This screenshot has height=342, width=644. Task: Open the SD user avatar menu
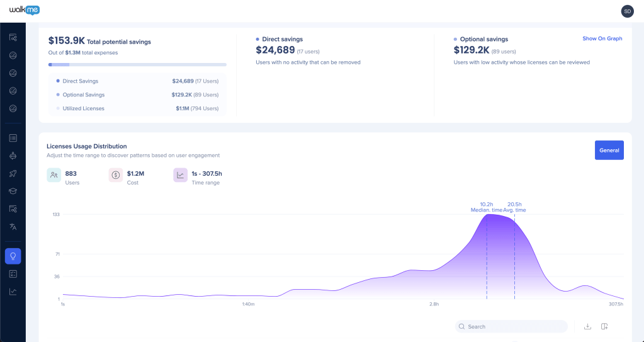[x=627, y=11]
